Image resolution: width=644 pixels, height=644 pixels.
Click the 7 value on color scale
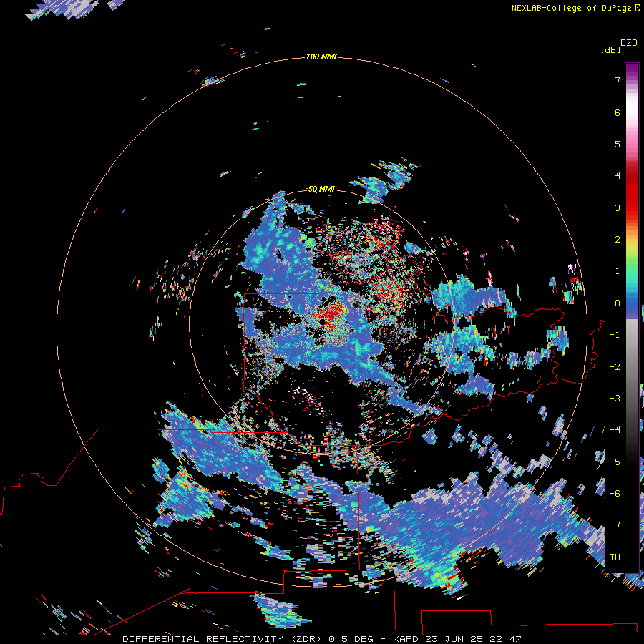click(x=618, y=80)
